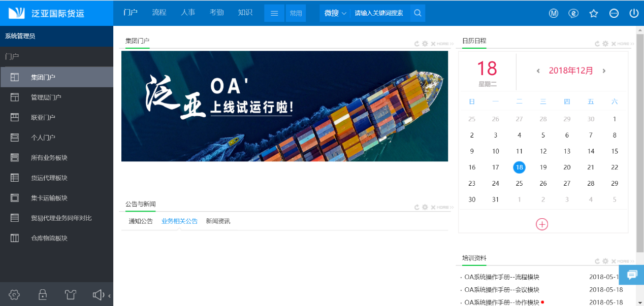Refresh the 培训资料 widget

[x=598, y=261]
